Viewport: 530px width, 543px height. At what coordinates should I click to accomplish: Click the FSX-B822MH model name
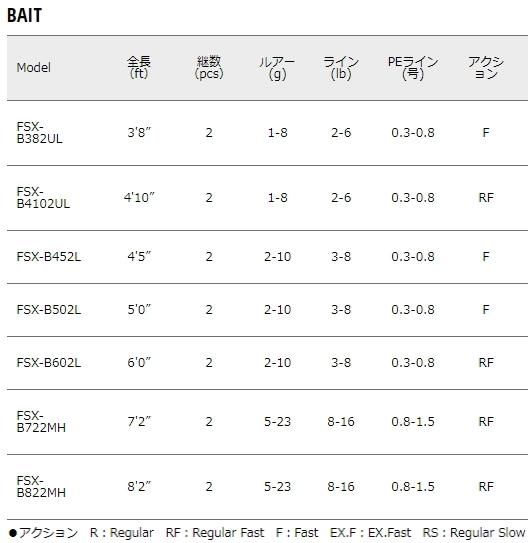41,487
